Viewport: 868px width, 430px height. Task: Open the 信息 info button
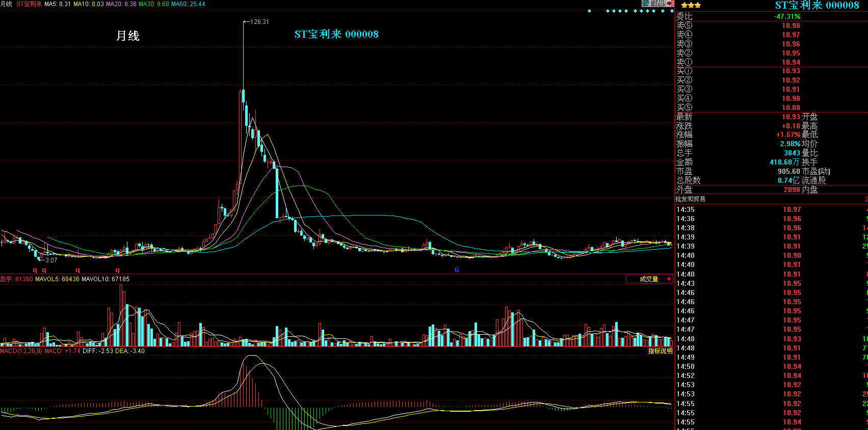pyautogui.click(x=657, y=4)
